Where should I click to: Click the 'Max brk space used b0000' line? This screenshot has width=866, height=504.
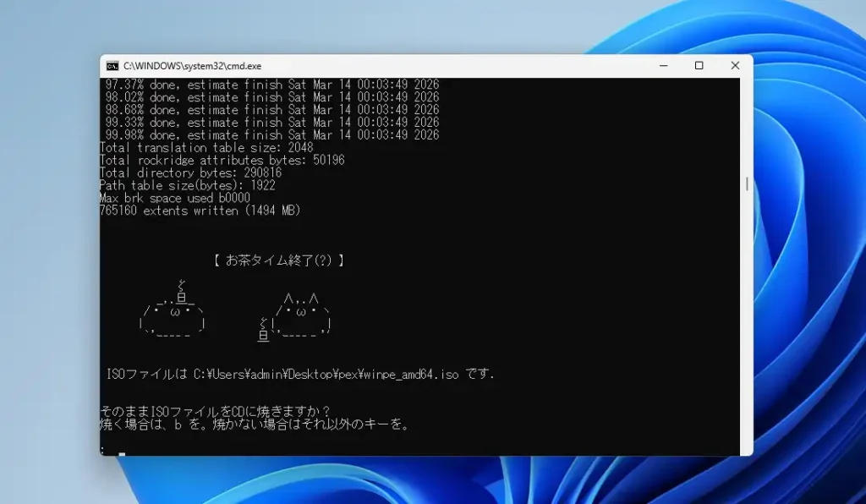174,198
